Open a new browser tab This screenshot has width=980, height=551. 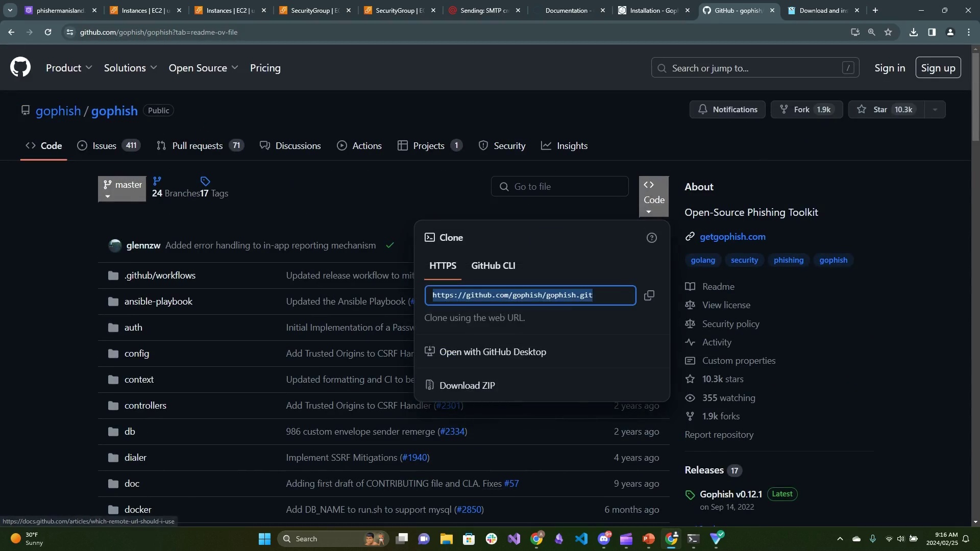pyautogui.click(x=875, y=10)
